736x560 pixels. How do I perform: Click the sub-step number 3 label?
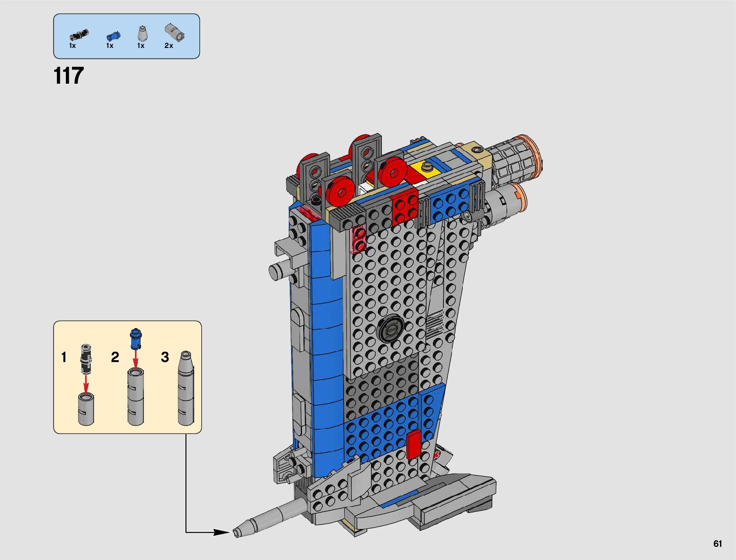coord(165,357)
